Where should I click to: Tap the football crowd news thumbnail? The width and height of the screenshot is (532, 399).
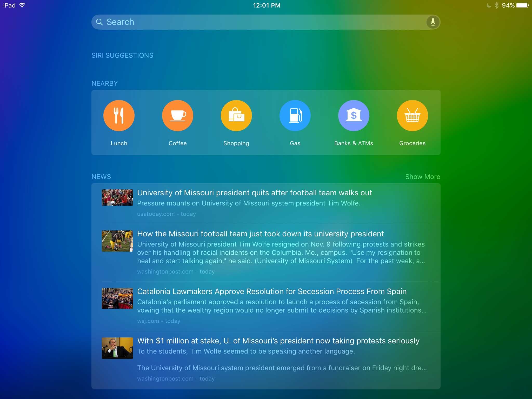coord(117,197)
